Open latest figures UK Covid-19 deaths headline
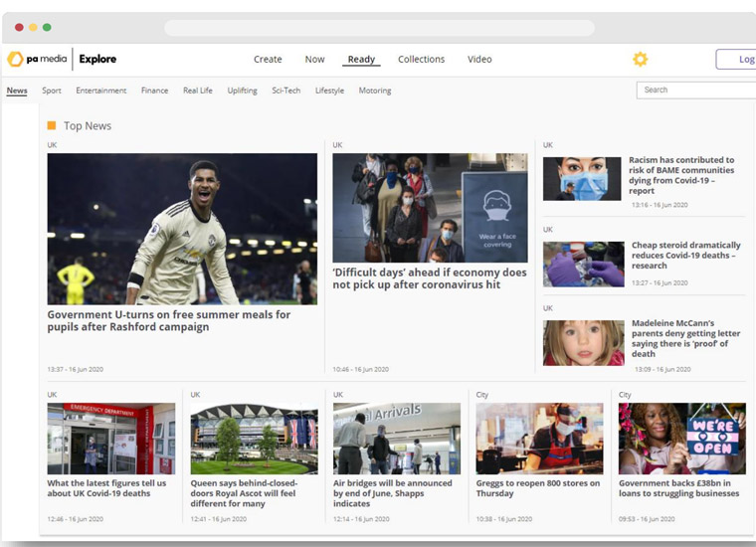 point(106,487)
